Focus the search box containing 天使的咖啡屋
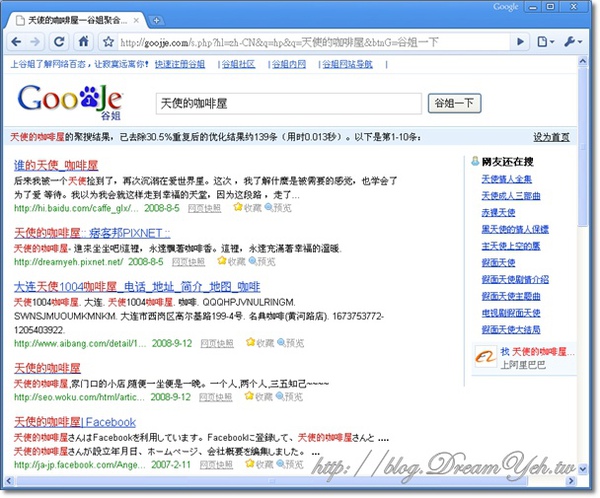600x498 pixels. coord(289,103)
